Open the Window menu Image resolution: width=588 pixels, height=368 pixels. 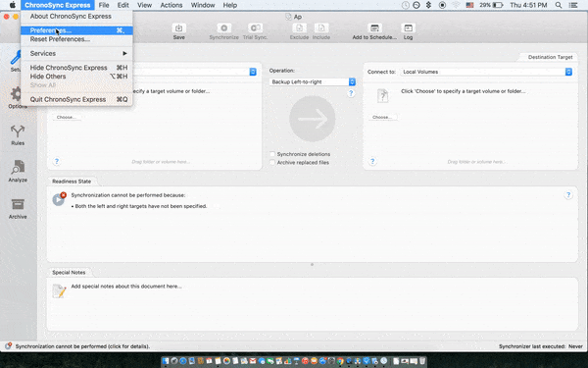coord(203,5)
